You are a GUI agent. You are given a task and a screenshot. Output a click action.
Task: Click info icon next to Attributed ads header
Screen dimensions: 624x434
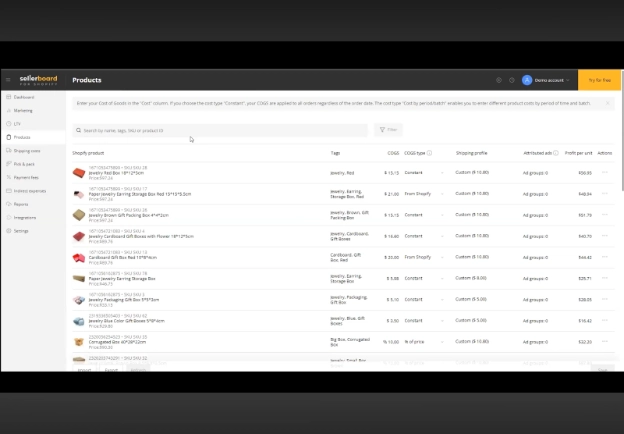555,153
